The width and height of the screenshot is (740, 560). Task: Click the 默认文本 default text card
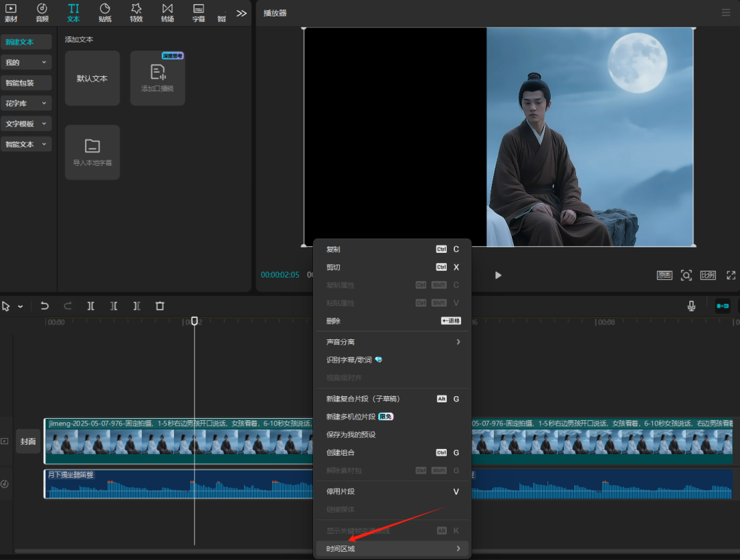click(x=92, y=78)
